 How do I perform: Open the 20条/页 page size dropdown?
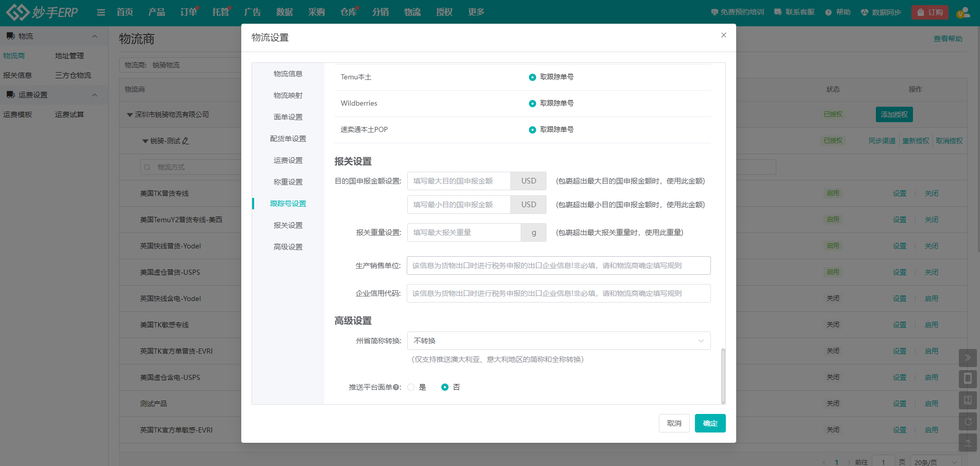(x=926, y=462)
